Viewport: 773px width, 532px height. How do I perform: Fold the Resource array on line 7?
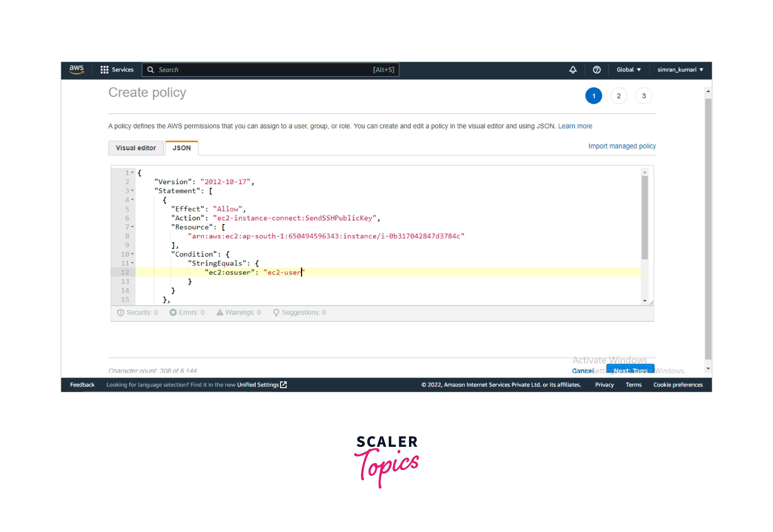[133, 227]
